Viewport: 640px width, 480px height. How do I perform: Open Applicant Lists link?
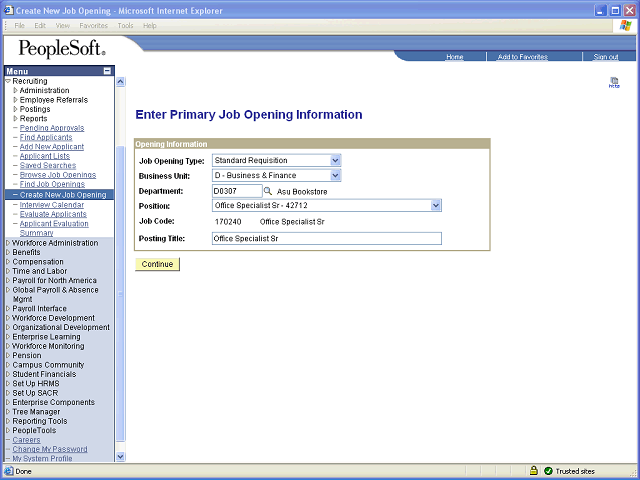44,156
